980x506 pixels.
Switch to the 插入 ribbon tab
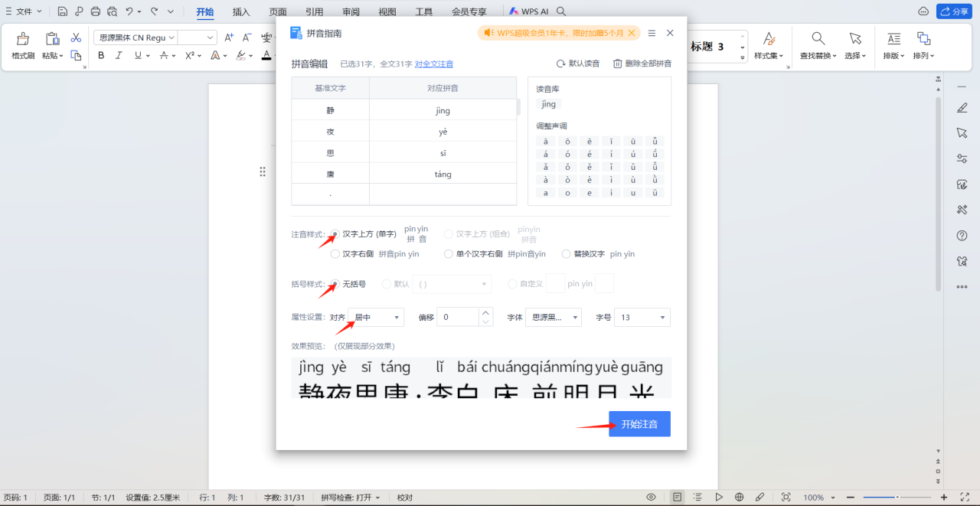pos(241,11)
